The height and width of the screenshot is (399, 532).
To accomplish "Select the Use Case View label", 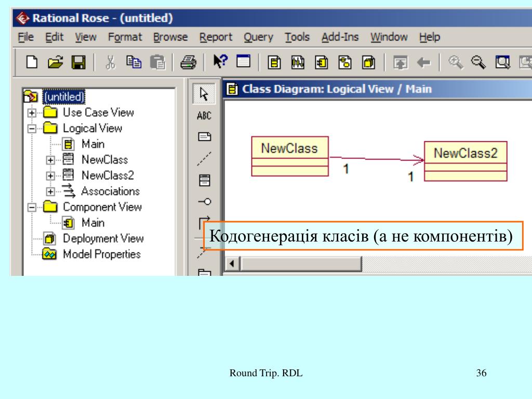I will coord(98,113).
